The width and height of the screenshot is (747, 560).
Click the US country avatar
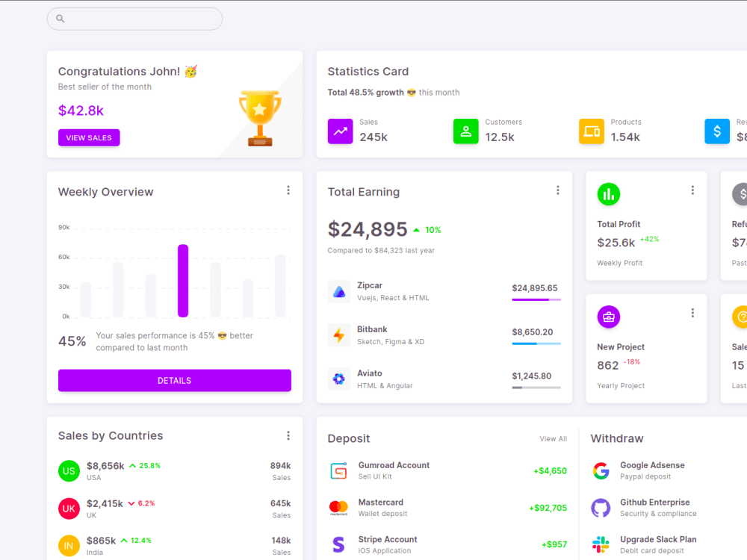coord(69,471)
